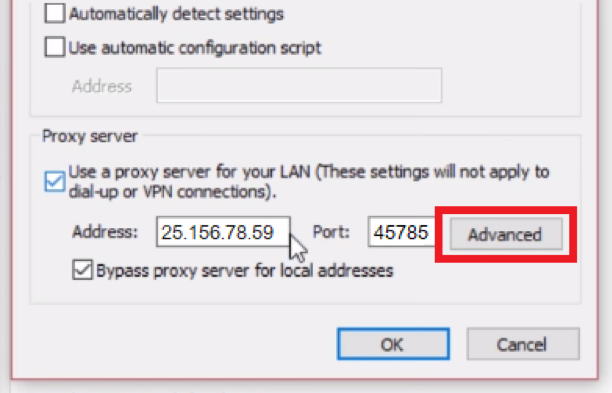Screen dimensions: 612x393
Task: Tick the Use automatic configuration script checkbox
Action: (55, 47)
